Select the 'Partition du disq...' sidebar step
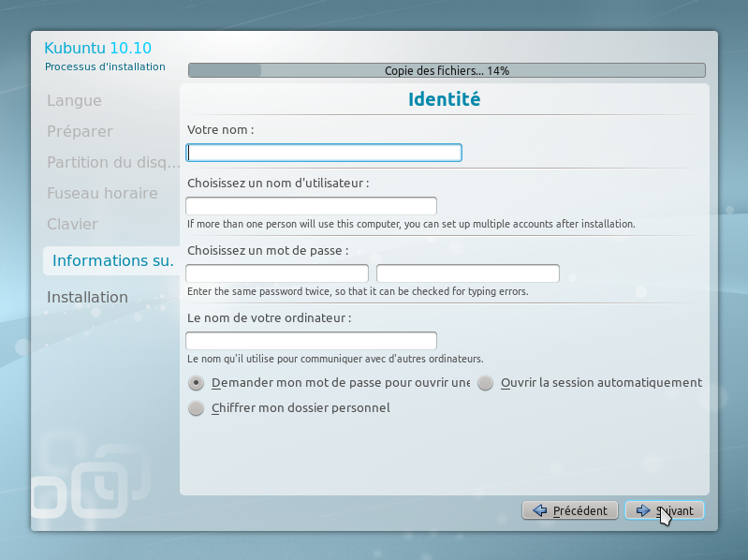 click(x=113, y=162)
